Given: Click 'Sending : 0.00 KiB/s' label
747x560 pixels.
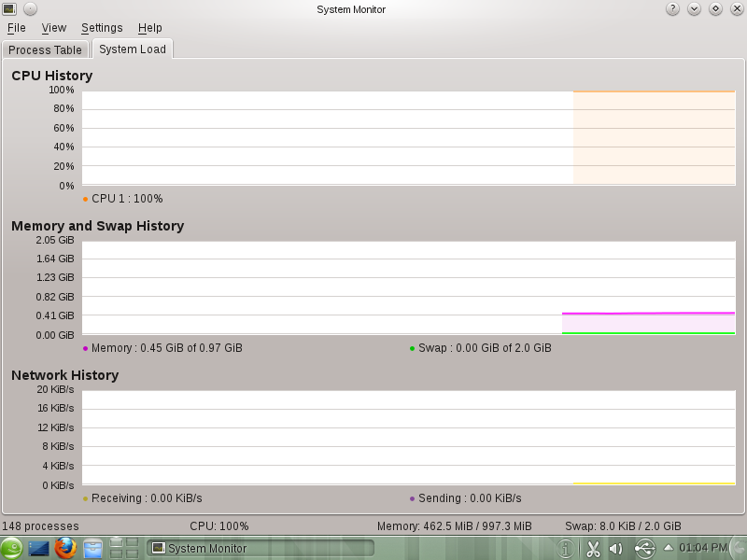Looking at the screenshot, I should 470,498.
